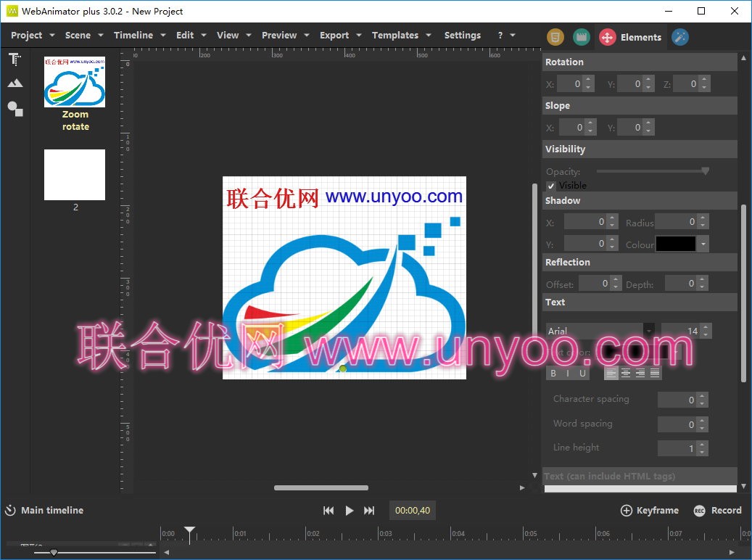The height and width of the screenshot is (560, 752).
Task: Open the Export menu
Action: pos(340,35)
